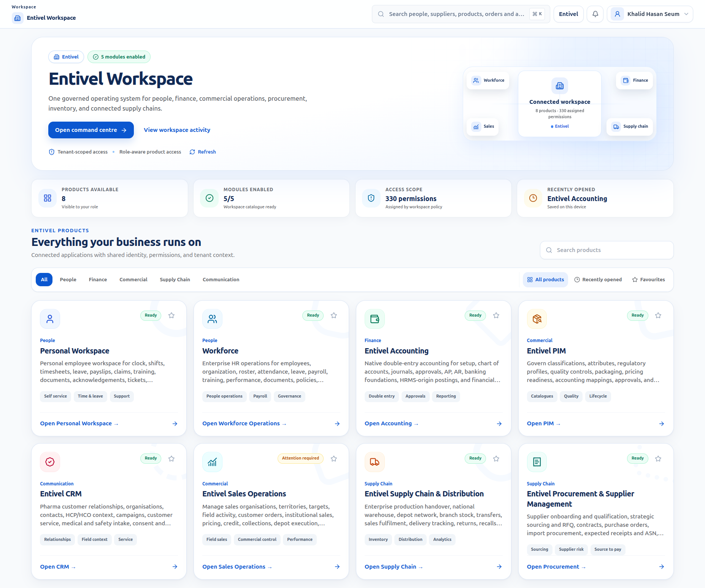Open command centre
Image resolution: width=705 pixels, height=588 pixels.
click(x=91, y=130)
